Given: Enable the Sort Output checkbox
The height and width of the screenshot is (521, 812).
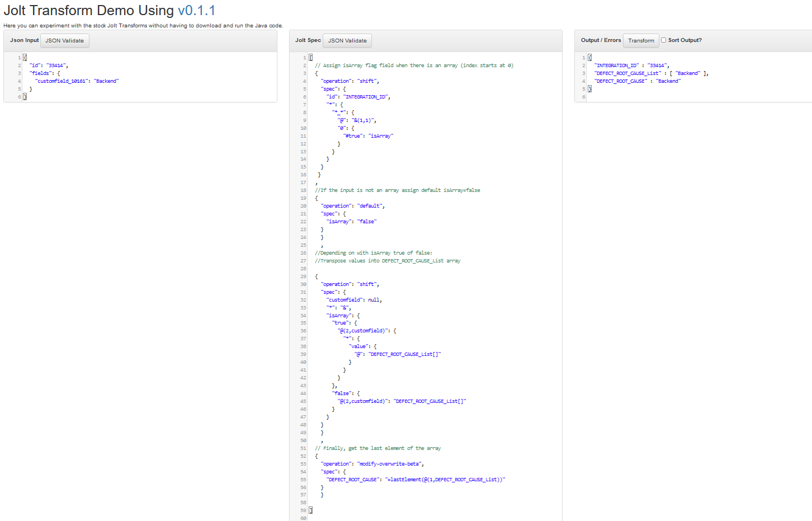Looking at the screenshot, I should (x=664, y=40).
